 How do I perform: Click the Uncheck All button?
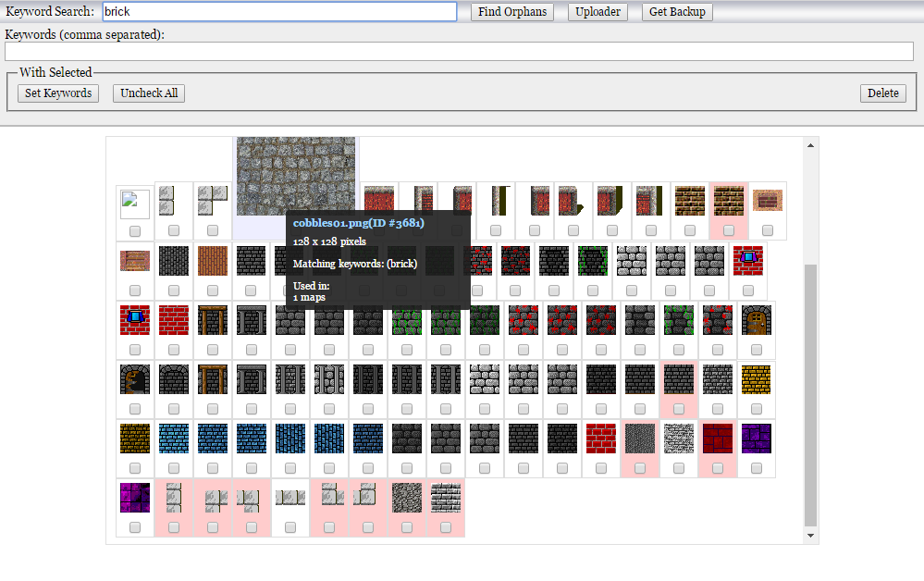point(148,93)
